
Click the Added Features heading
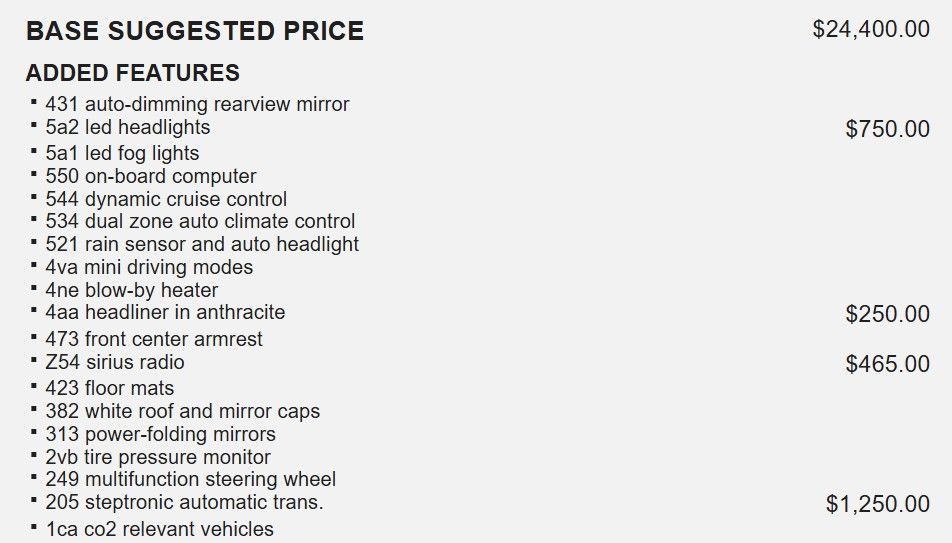click(x=133, y=73)
